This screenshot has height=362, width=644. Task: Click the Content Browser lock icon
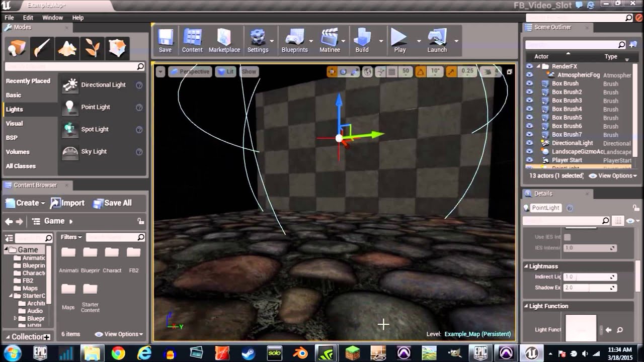click(141, 221)
